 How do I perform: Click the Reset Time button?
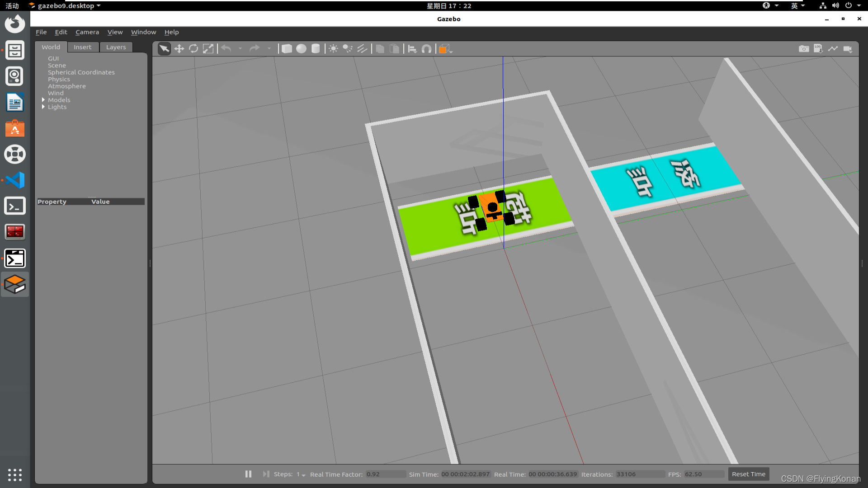pyautogui.click(x=748, y=474)
